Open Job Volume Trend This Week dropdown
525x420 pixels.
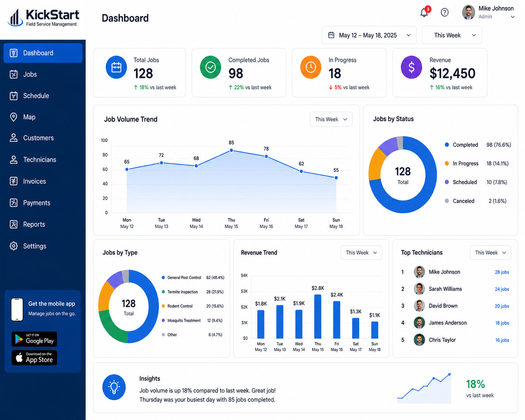[x=331, y=119]
